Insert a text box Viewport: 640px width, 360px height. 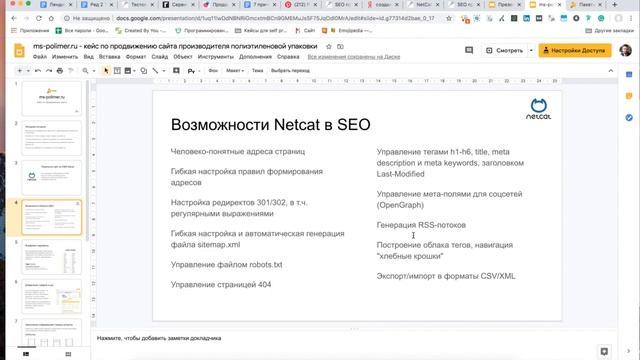117,71
